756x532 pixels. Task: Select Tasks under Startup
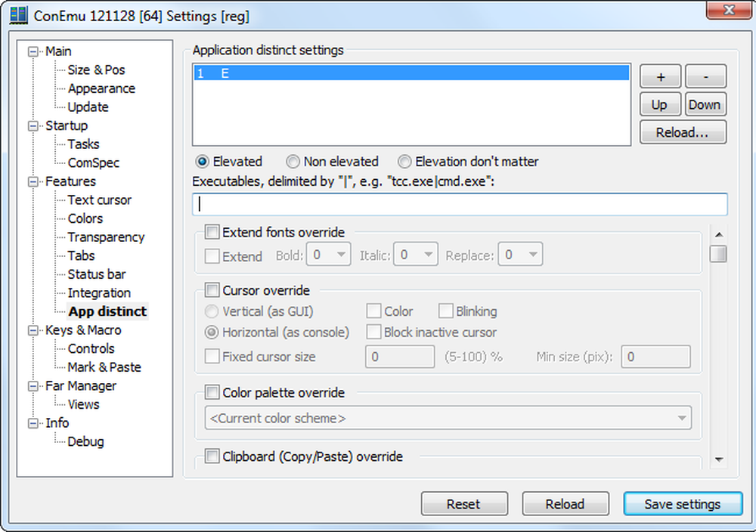pyautogui.click(x=83, y=144)
